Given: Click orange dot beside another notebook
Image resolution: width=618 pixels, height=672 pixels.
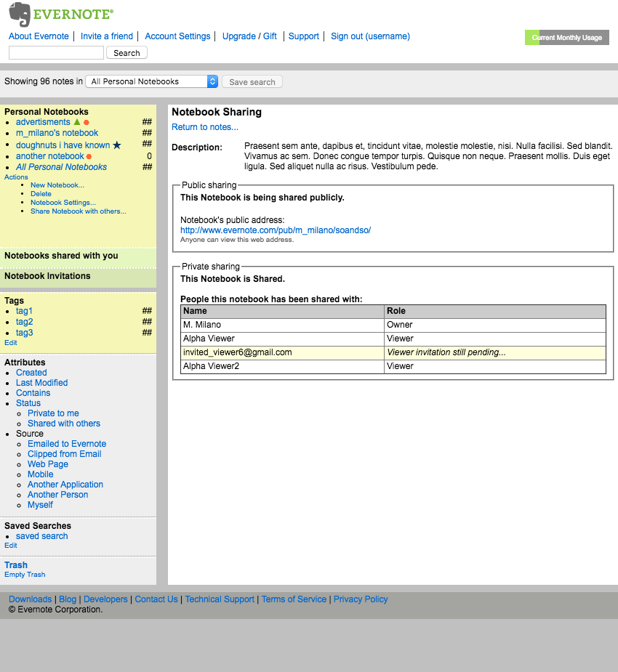Looking at the screenshot, I should [x=89, y=156].
